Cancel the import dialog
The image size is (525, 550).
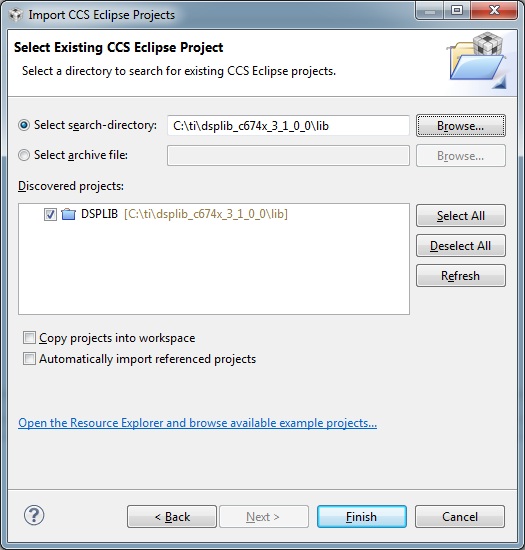coord(460,517)
